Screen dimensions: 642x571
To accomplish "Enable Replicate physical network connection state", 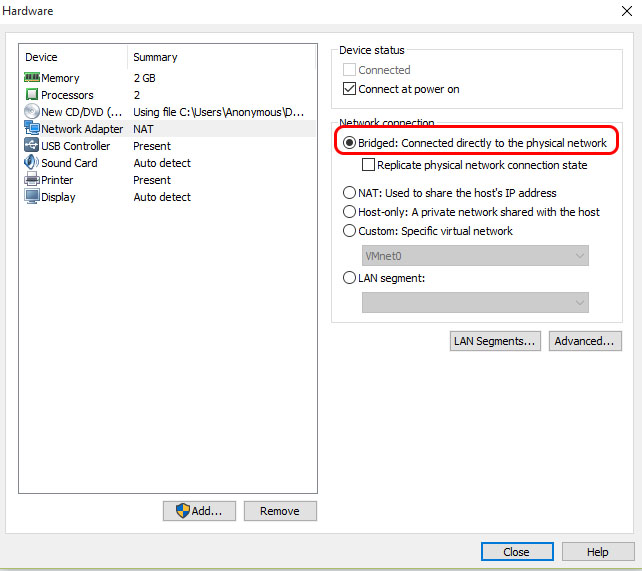I will click(x=369, y=165).
